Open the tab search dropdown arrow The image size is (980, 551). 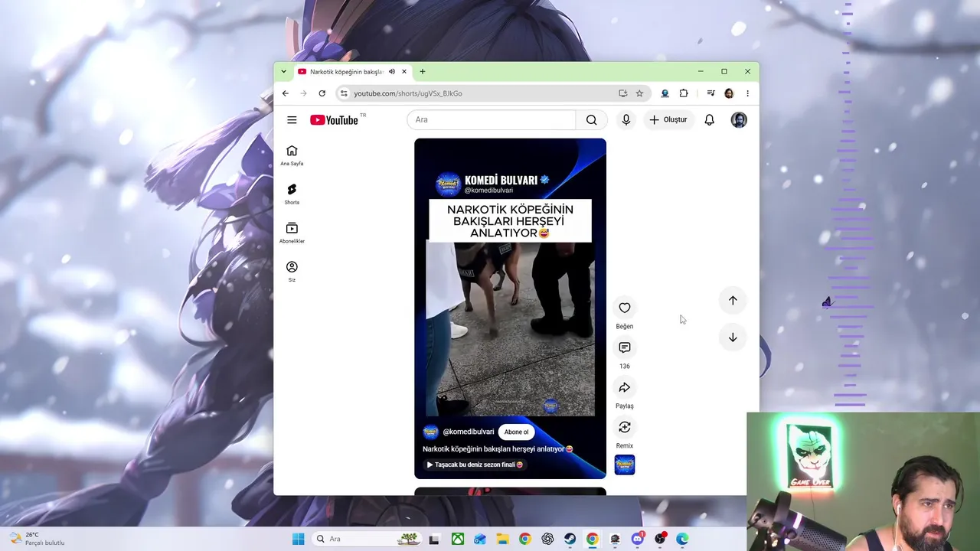(x=283, y=72)
